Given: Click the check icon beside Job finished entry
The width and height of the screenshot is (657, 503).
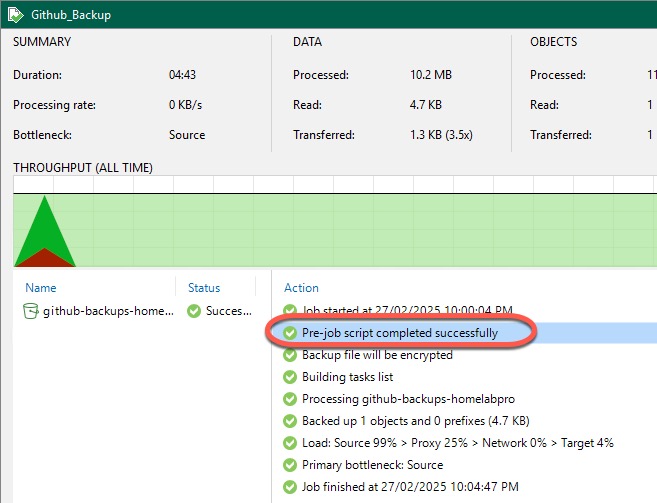Looking at the screenshot, I should [x=291, y=487].
